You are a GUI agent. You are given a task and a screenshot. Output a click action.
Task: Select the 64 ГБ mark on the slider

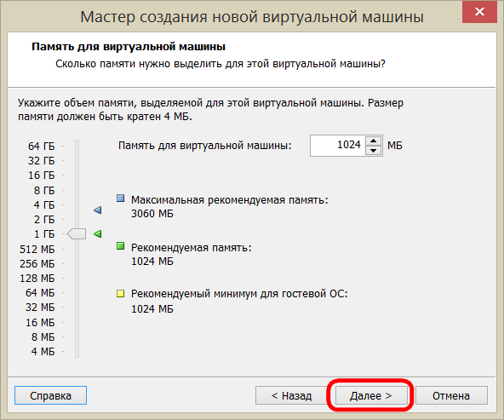[x=77, y=146]
